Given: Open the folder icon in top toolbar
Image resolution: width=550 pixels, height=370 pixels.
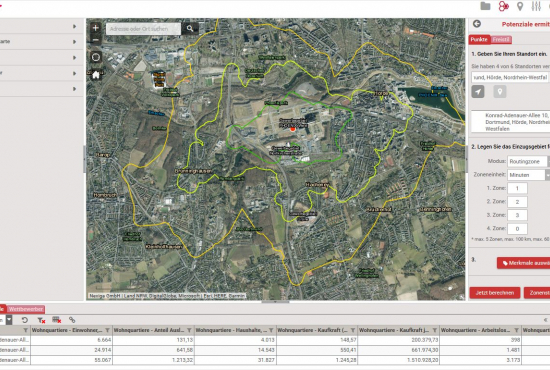Looking at the screenshot, I should (485, 6).
